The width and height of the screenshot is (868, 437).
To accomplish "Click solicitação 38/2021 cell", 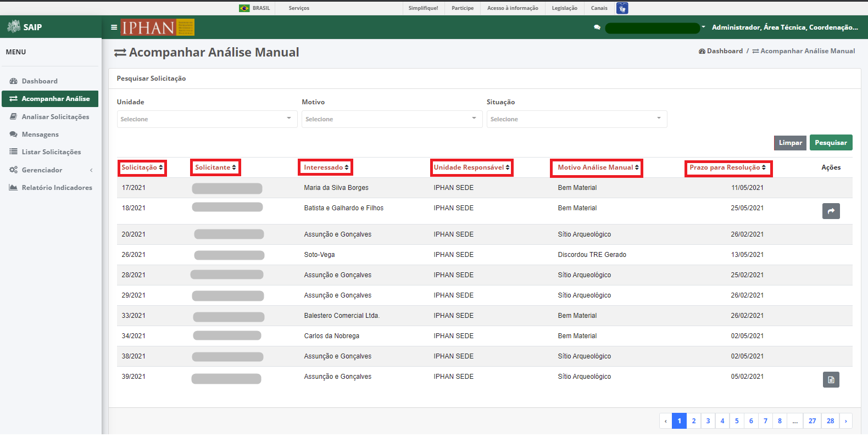I will [133, 356].
